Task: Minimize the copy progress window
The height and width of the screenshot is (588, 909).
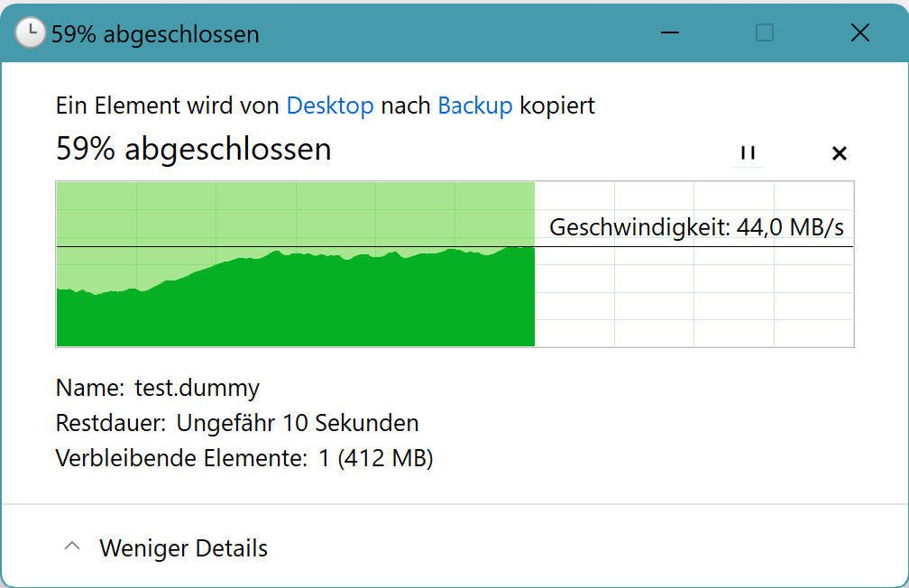Action: pyautogui.click(x=669, y=33)
